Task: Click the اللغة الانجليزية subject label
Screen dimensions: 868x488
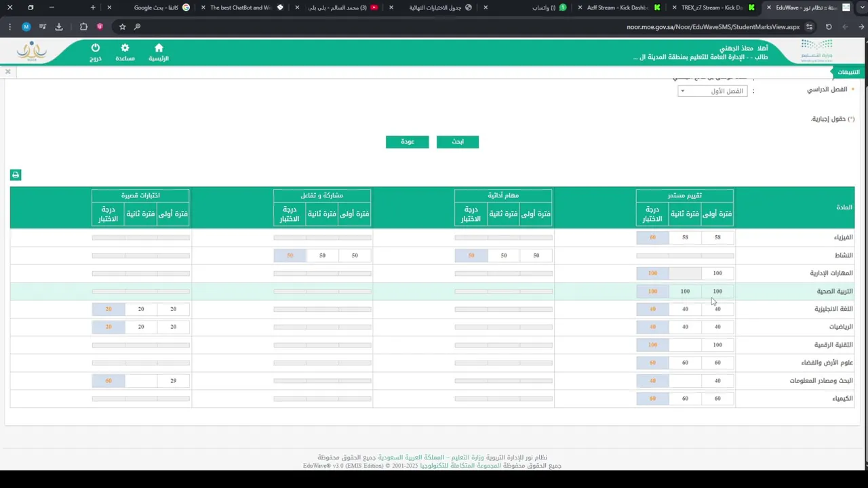Action: tap(833, 309)
